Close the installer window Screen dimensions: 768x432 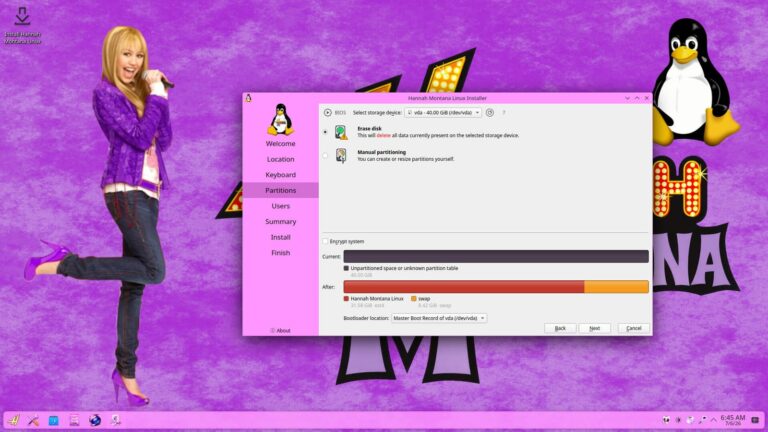tap(647, 98)
